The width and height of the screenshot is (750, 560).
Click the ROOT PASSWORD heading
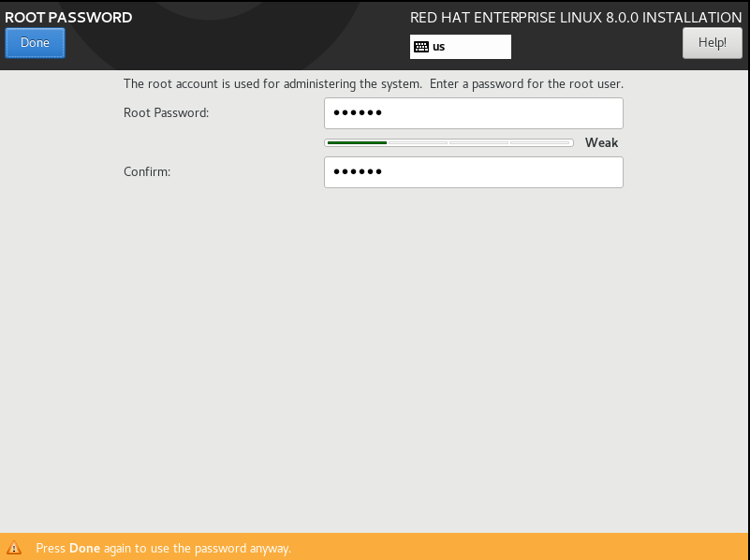pyautogui.click(x=68, y=17)
